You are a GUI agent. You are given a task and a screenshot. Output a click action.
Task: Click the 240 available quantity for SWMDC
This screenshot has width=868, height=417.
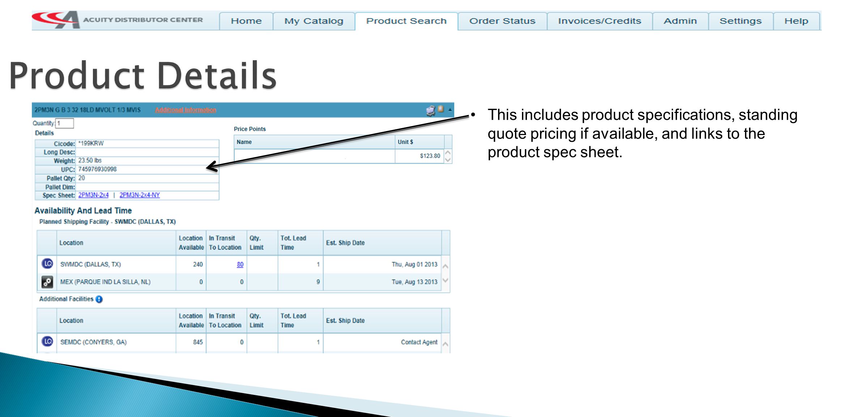point(198,264)
